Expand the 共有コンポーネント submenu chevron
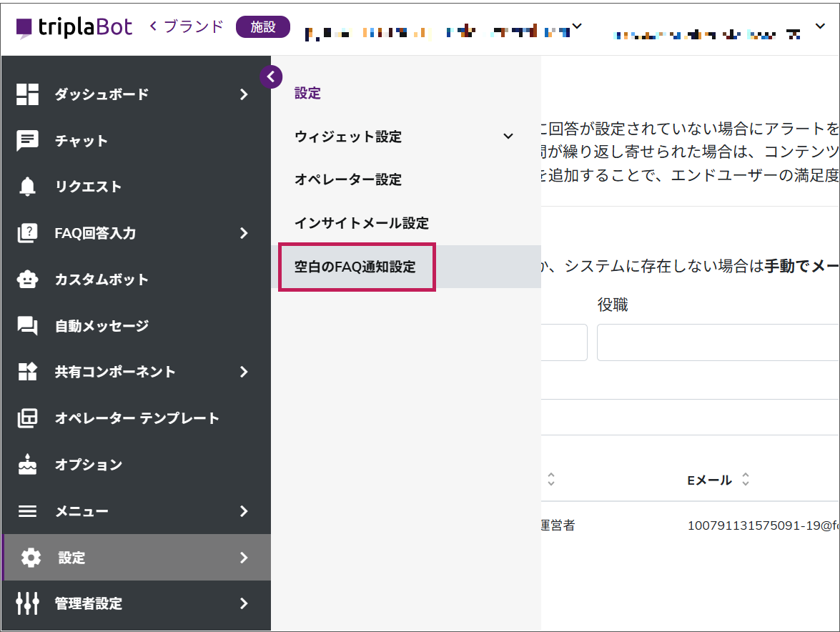Image resolution: width=840 pixels, height=632 pixels. [244, 372]
